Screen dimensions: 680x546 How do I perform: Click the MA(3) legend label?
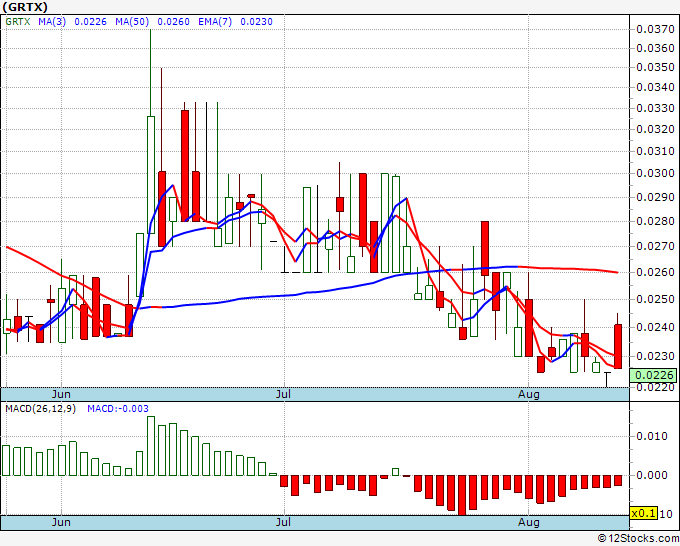coord(52,22)
